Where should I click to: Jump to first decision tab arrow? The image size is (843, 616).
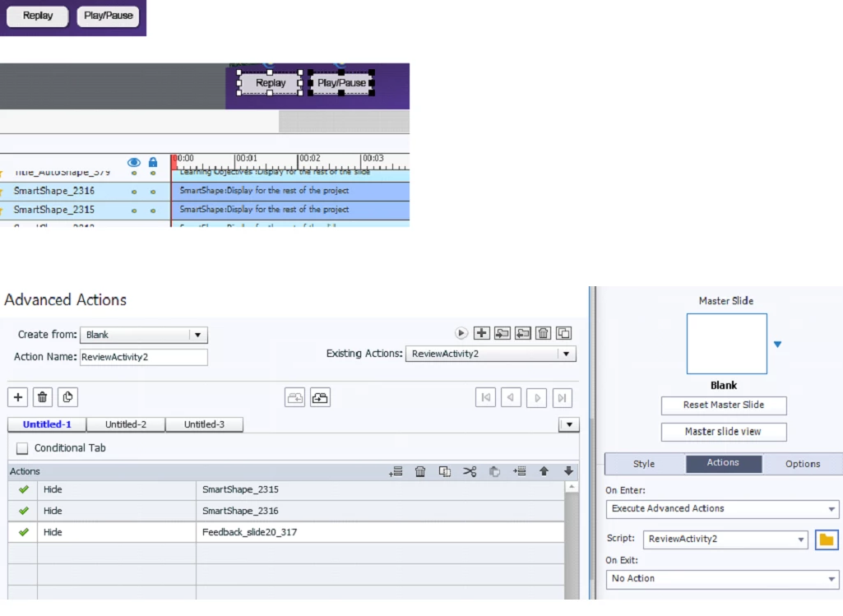[x=485, y=398]
